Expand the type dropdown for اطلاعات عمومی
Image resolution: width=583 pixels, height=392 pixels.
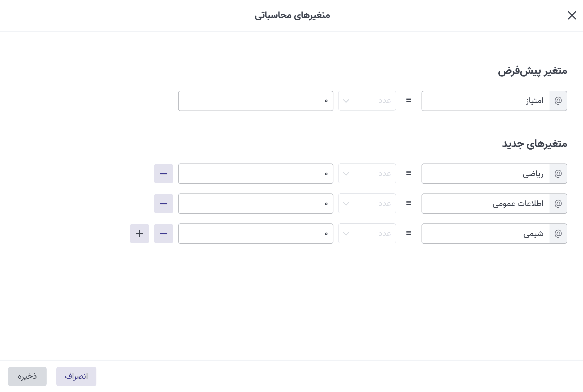[367, 204]
